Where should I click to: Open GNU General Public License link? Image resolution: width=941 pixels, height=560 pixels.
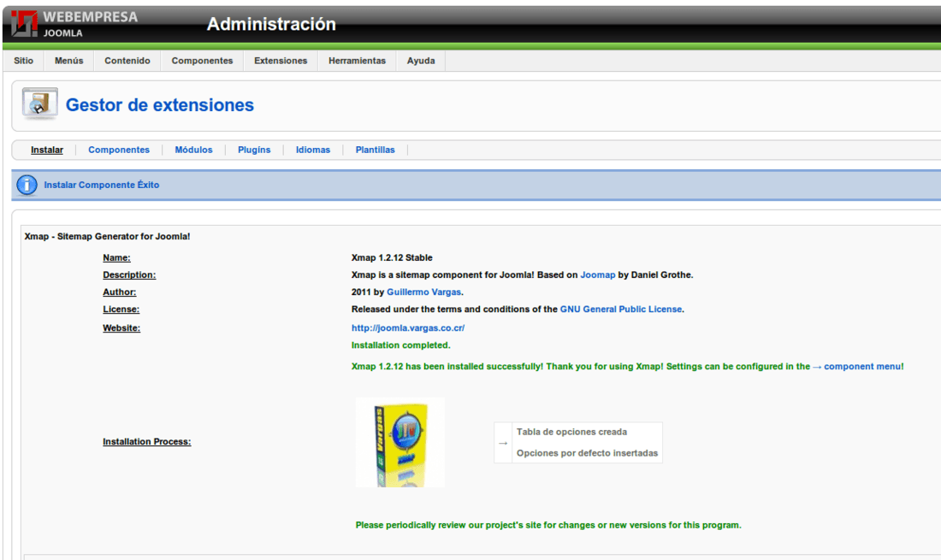point(621,309)
